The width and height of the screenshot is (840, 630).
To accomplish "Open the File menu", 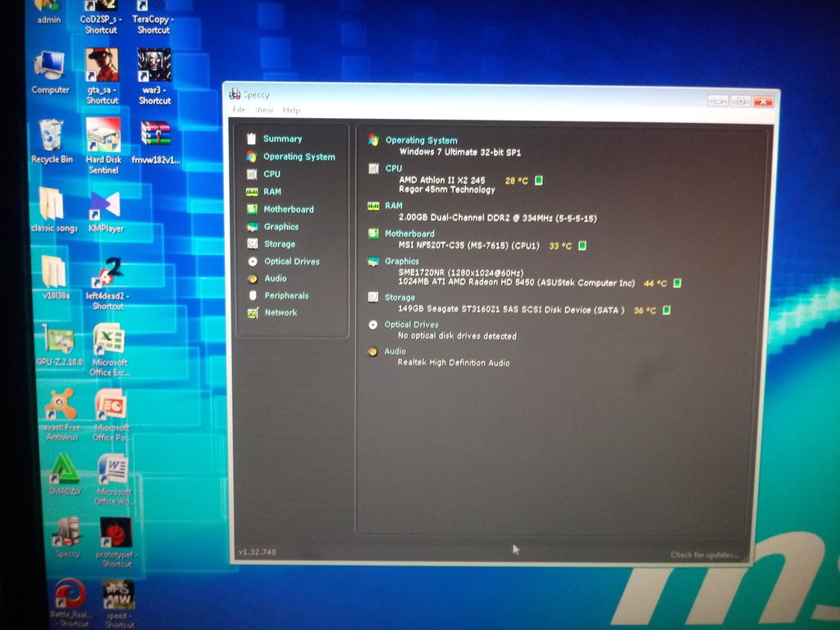I will tap(239, 109).
